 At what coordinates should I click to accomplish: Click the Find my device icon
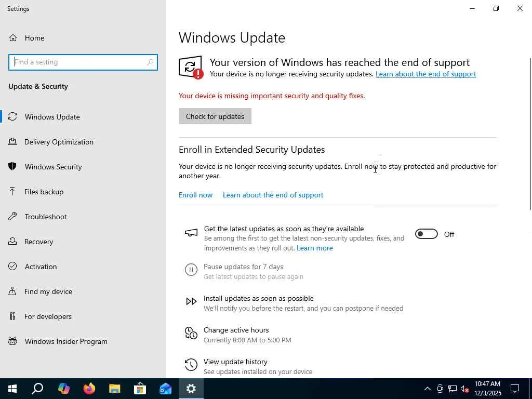point(12,291)
